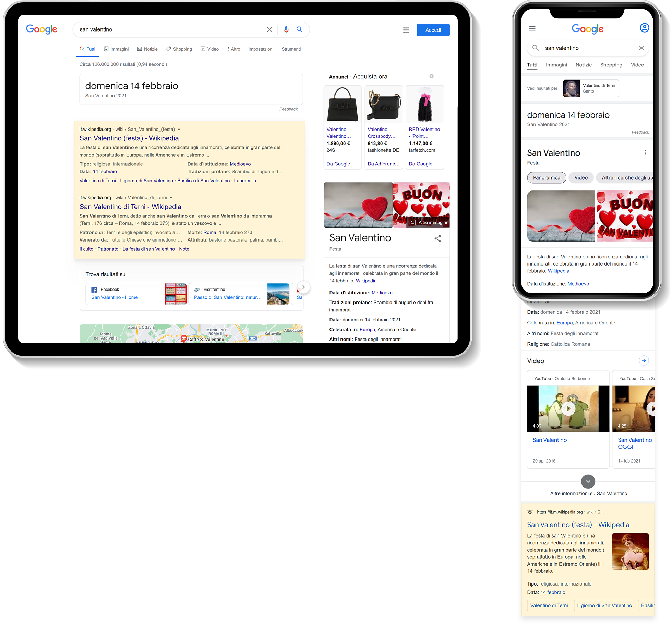Open the Google apps grid icon
This screenshot has height=628, width=672.
(406, 30)
